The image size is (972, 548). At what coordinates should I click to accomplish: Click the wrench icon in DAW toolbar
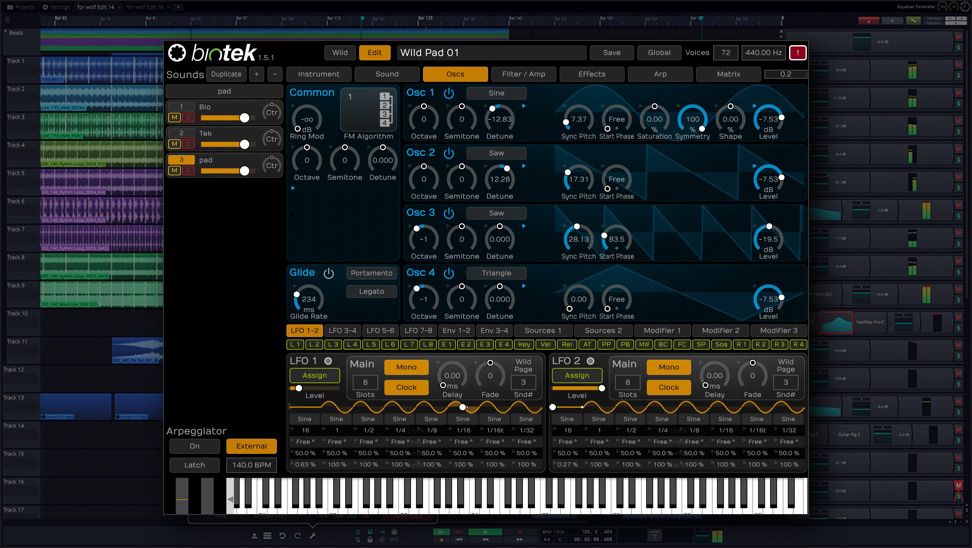312,536
